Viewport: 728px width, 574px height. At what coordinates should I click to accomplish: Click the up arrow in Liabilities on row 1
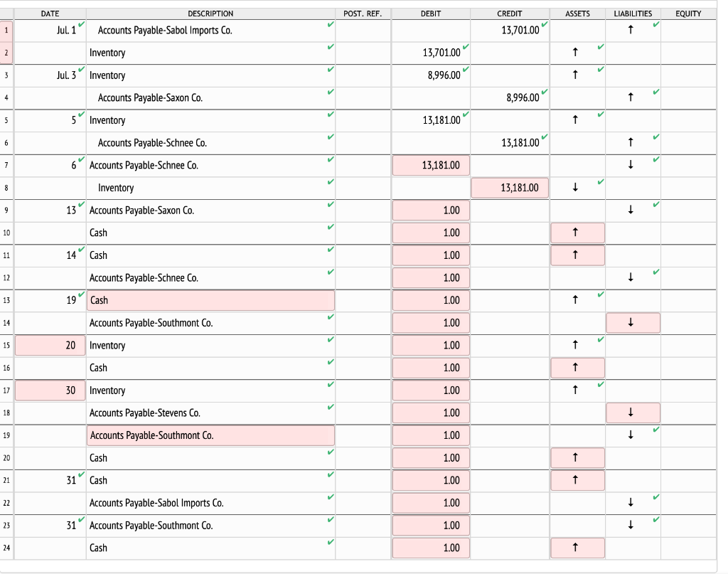click(631, 30)
